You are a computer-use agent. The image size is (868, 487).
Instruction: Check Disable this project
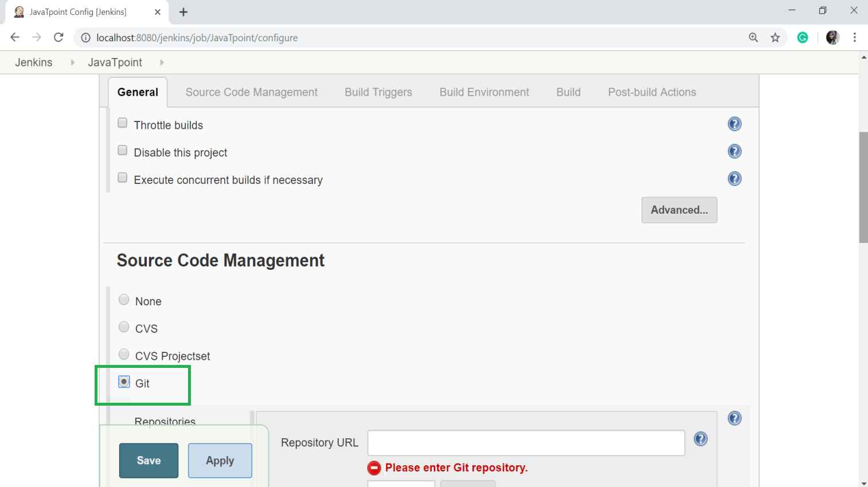122,150
